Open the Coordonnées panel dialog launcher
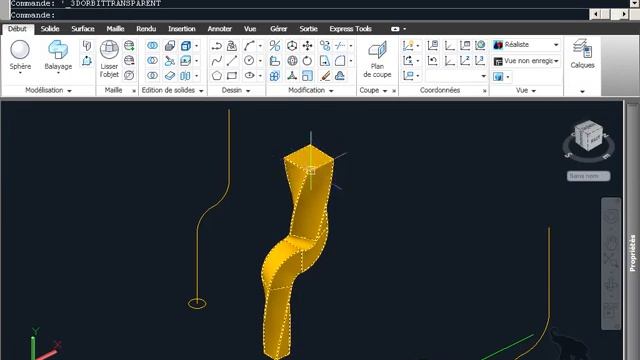The image size is (640, 360). (484, 91)
